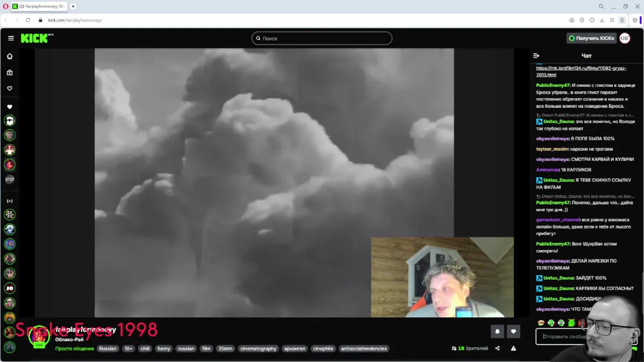The height and width of the screenshot is (362, 644).
Task: Click username "gameobzor_channel" in chat
Action: tap(558, 220)
